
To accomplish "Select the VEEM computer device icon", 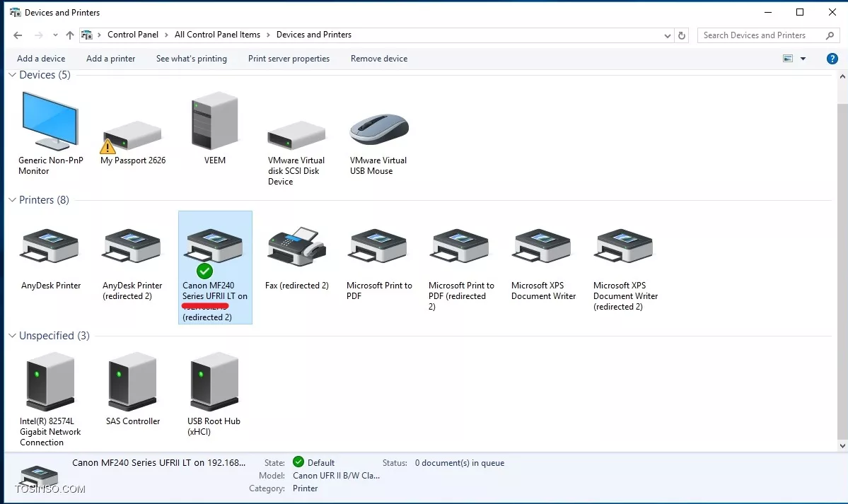I will (x=215, y=120).
